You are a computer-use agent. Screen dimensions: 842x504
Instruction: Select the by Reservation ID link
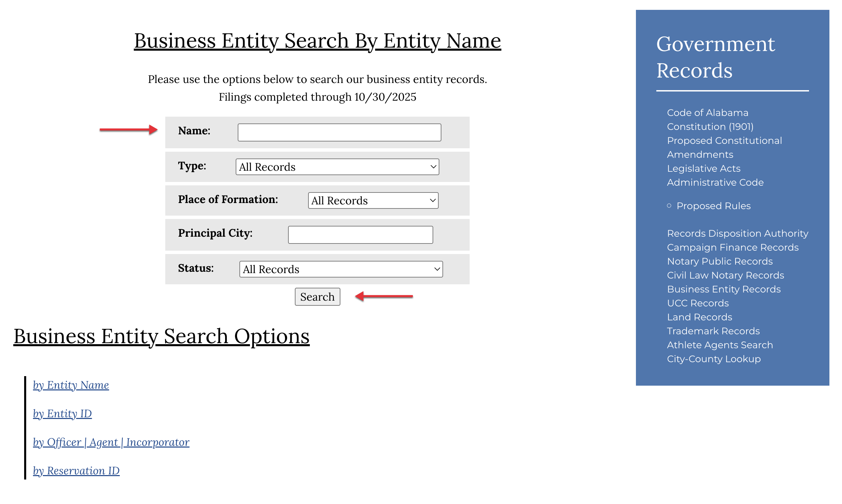pyautogui.click(x=76, y=471)
